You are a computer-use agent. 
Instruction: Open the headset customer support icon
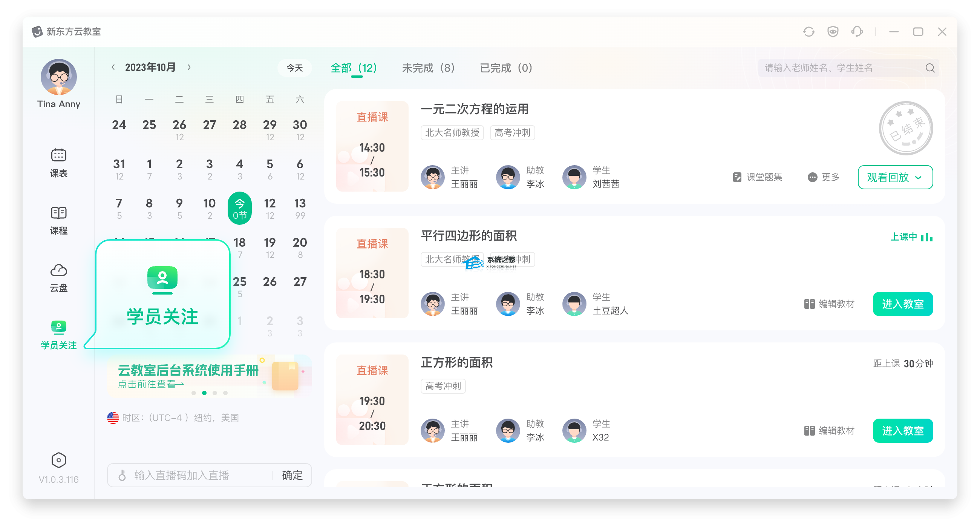(x=857, y=32)
